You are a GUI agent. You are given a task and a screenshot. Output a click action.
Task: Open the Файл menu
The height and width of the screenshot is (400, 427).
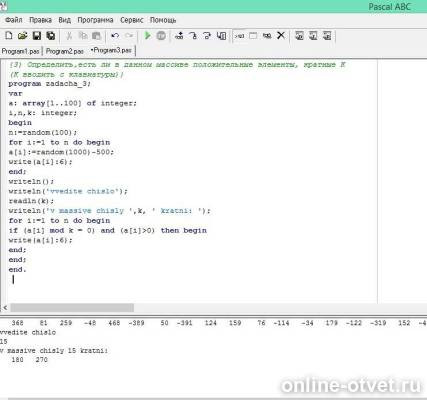[x=14, y=20]
